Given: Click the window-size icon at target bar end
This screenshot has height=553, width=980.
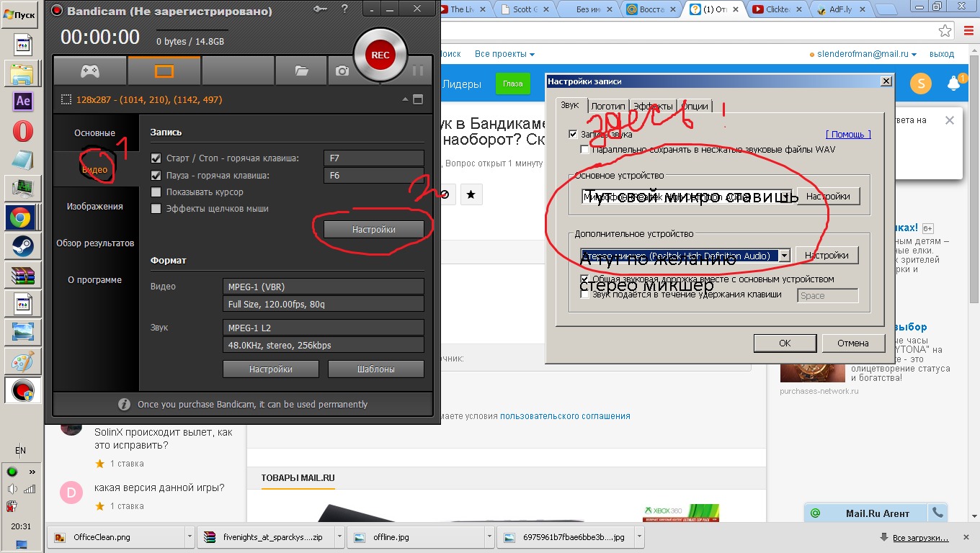Looking at the screenshot, I should tap(417, 99).
